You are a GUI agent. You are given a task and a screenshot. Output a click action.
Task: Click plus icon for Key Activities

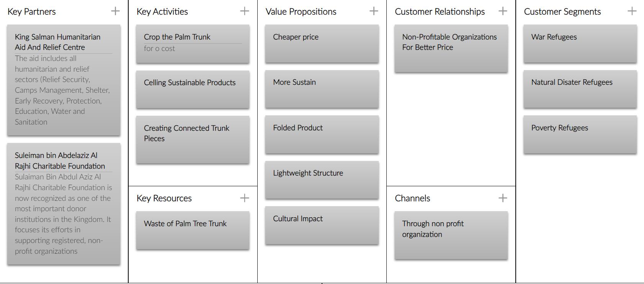coord(244,11)
